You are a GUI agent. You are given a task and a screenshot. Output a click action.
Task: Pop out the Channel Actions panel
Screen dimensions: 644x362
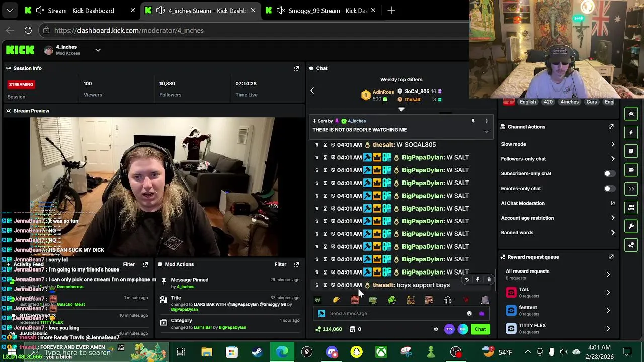[611, 127]
